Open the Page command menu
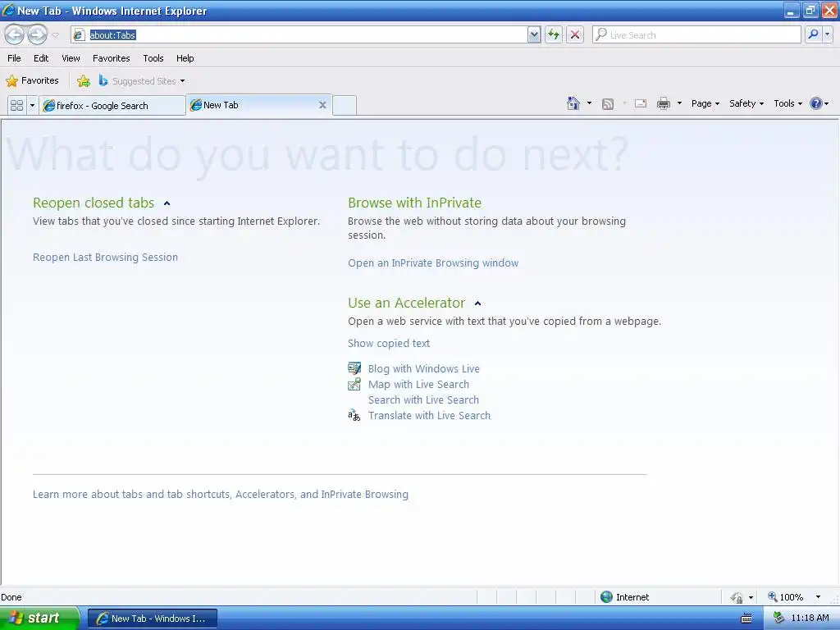Screen dimensions: 840x630 (705, 103)
